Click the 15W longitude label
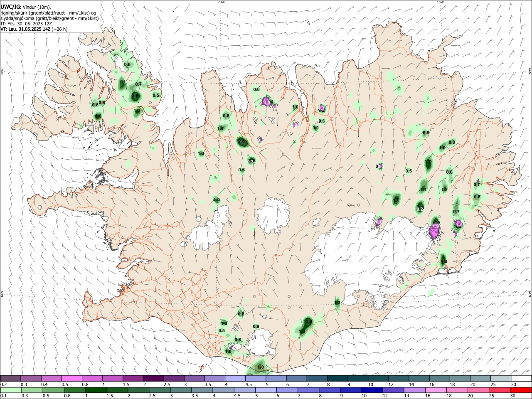The height and width of the screenshot is (399, 532). (440, 2)
